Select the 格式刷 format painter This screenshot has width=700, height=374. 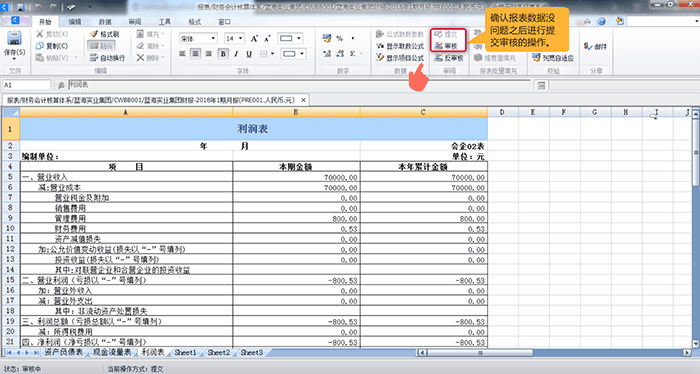click(x=104, y=34)
